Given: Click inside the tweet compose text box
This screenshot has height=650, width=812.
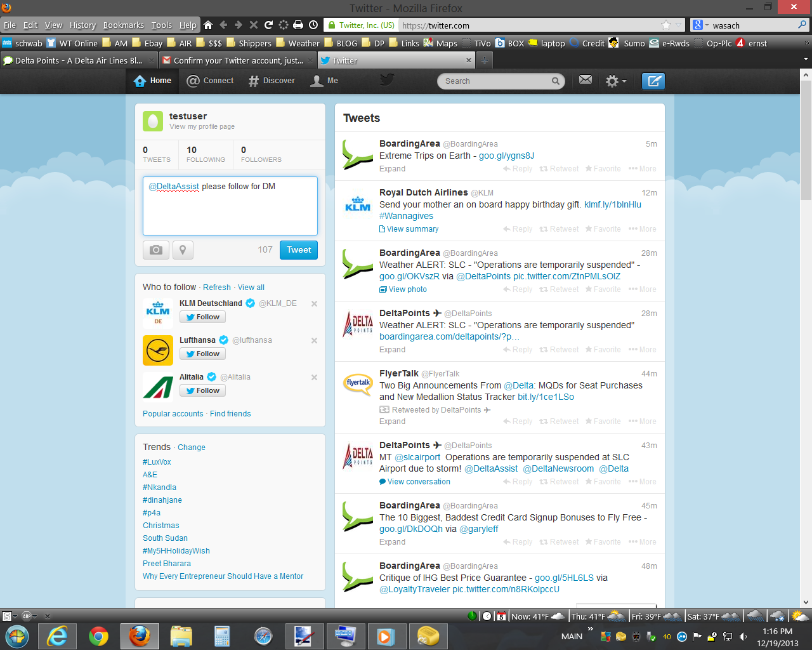Looking at the screenshot, I should 230,206.
